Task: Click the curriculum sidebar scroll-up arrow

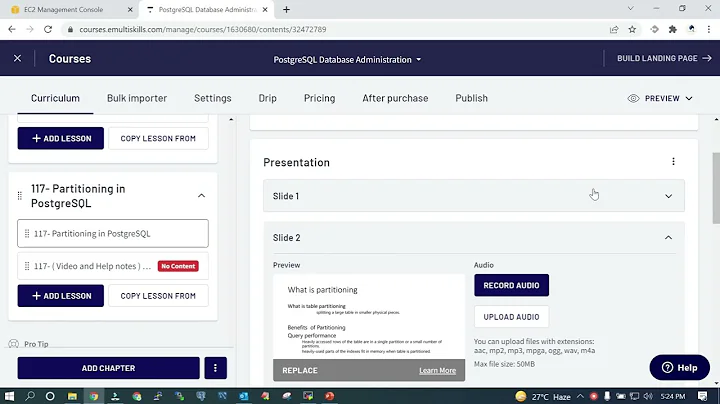Action: point(231,119)
